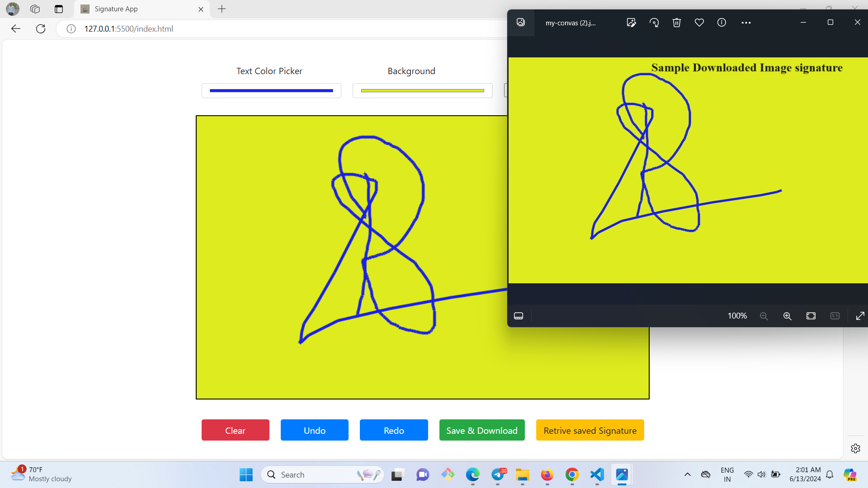Delete the image with the trash icon

click(677, 23)
